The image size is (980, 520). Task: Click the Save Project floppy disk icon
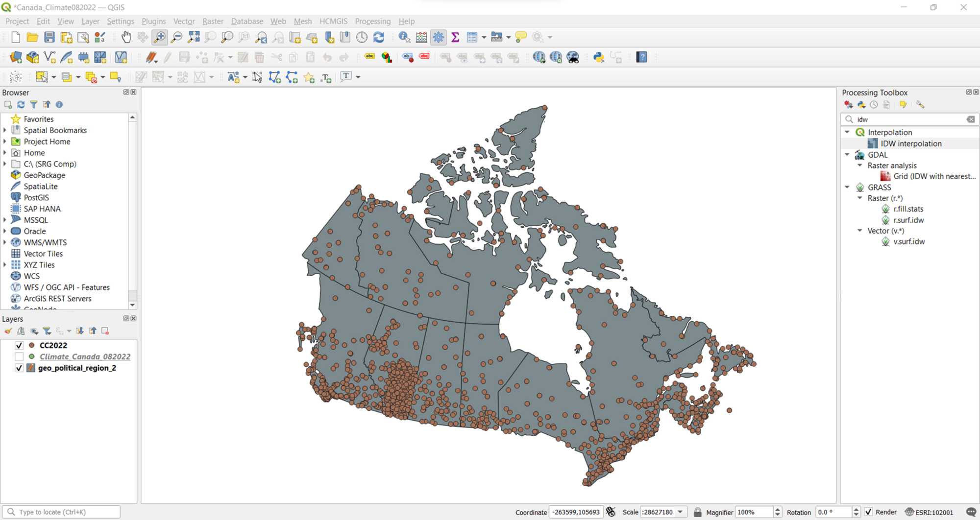pos(49,37)
